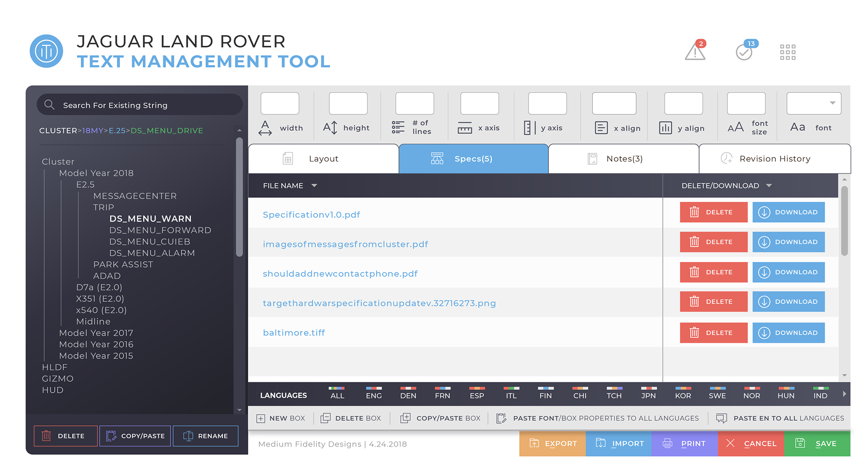This screenshot has height=476, width=868.
Task: Download the targethardwarspecificationupdate png file
Action: pyautogui.click(x=788, y=302)
